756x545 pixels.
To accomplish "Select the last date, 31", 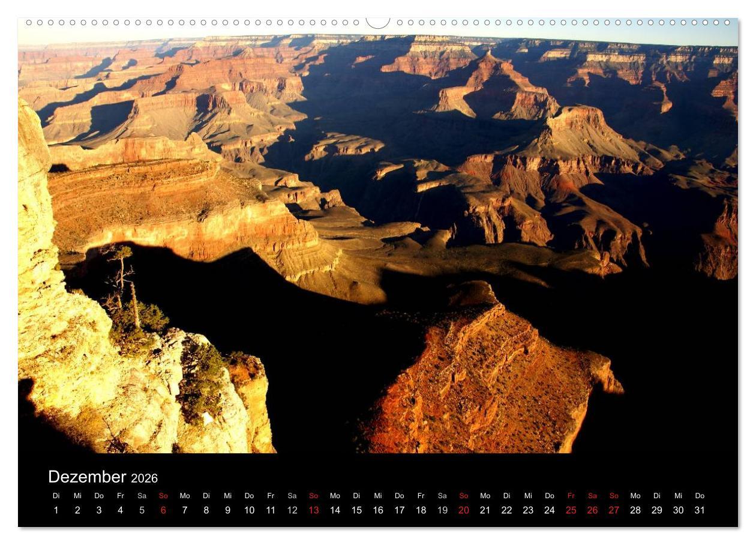I will coord(700,510).
